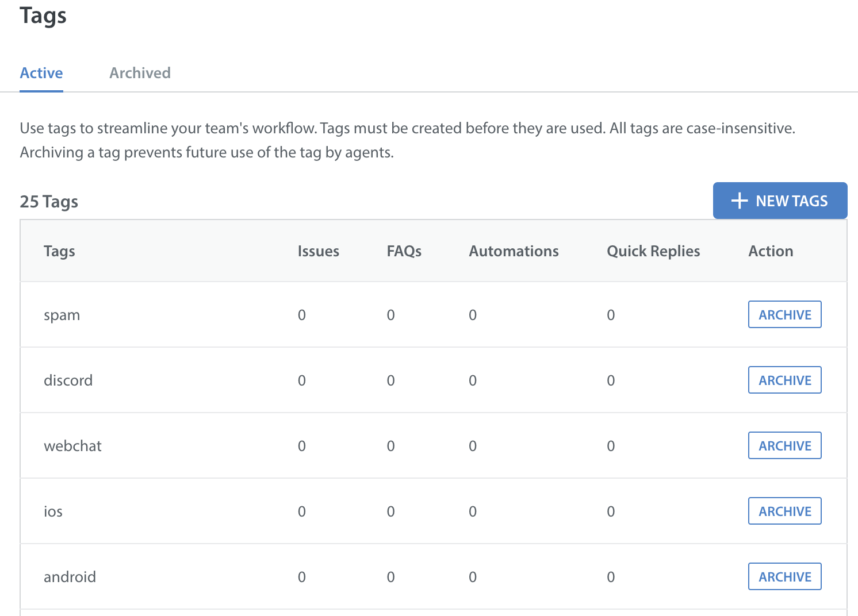Image resolution: width=858 pixels, height=616 pixels.
Task: Click the Quick Replies count for spam
Action: (x=611, y=315)
